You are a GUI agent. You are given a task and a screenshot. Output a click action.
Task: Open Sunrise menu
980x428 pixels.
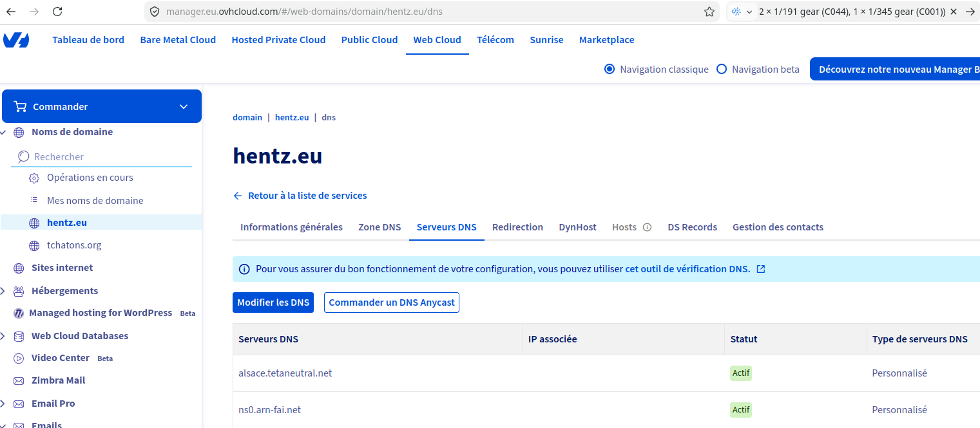tap(546, 40)
